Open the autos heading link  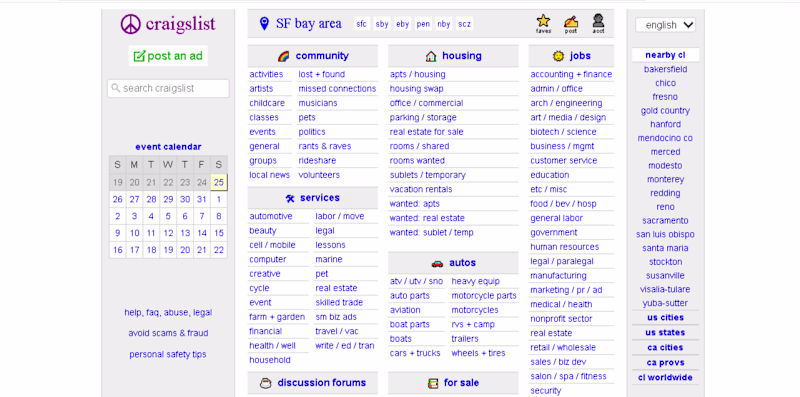[x=462, y=263]
